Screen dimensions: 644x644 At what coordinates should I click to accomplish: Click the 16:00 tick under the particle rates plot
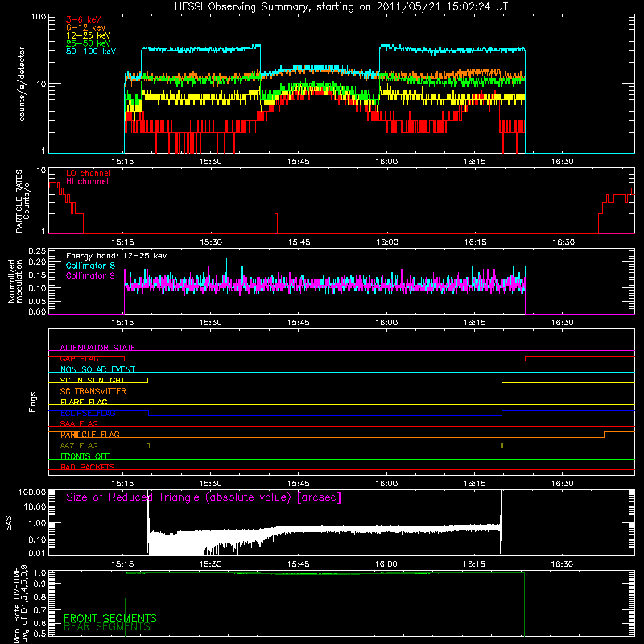(387, 242)
